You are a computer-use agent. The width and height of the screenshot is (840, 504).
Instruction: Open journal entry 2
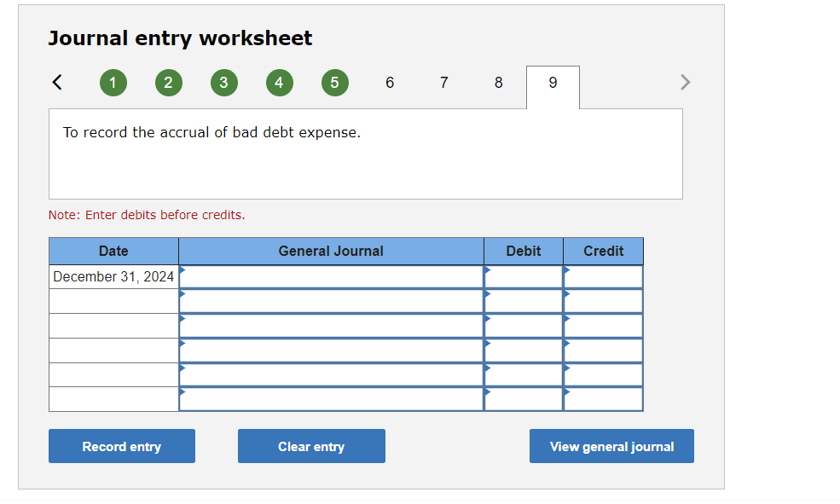pos(169,83)
